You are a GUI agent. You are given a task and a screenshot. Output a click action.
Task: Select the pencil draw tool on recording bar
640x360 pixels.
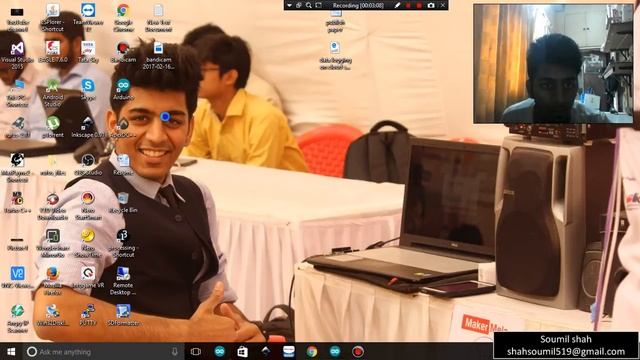pyautogui.click(x=397, y=5)
